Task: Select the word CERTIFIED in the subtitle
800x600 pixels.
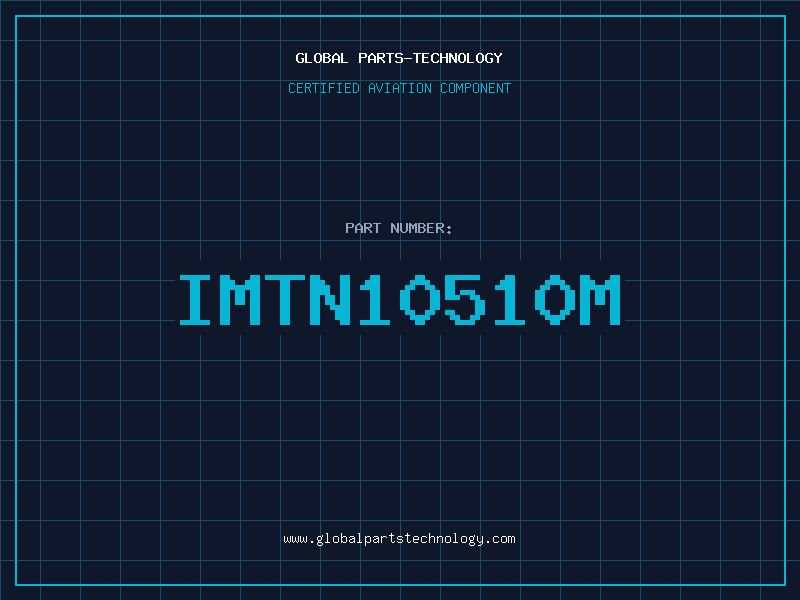Action: tap(324, 88)
